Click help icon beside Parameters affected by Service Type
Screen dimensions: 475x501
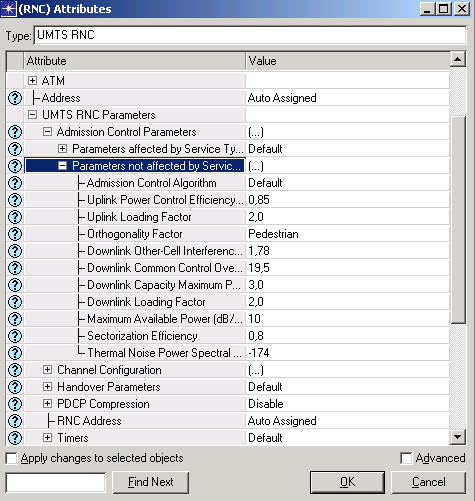(15, 149)
